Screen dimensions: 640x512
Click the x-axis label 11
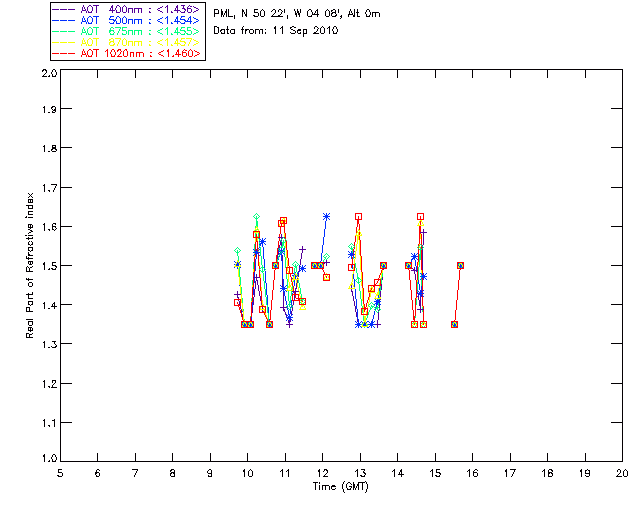[285, 473]
